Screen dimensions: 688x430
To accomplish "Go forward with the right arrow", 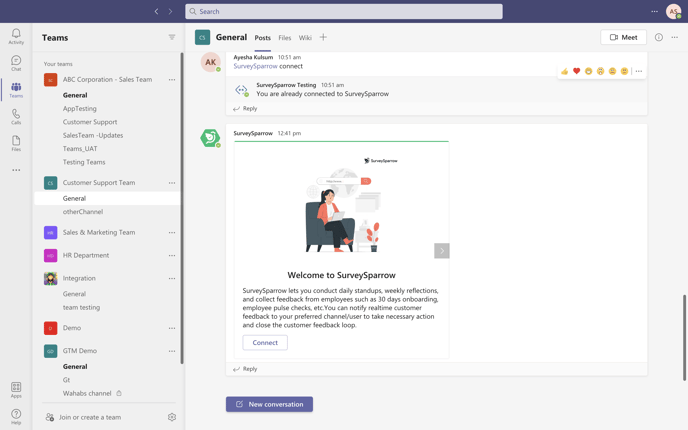I will [x=170, y=11].
